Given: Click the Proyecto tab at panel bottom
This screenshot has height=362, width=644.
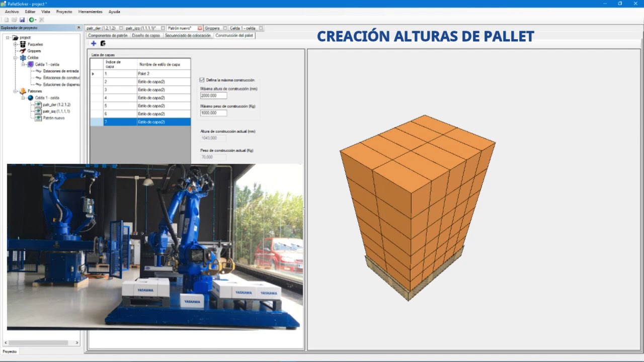Looking at the screenshot, I should coord(10,351).
